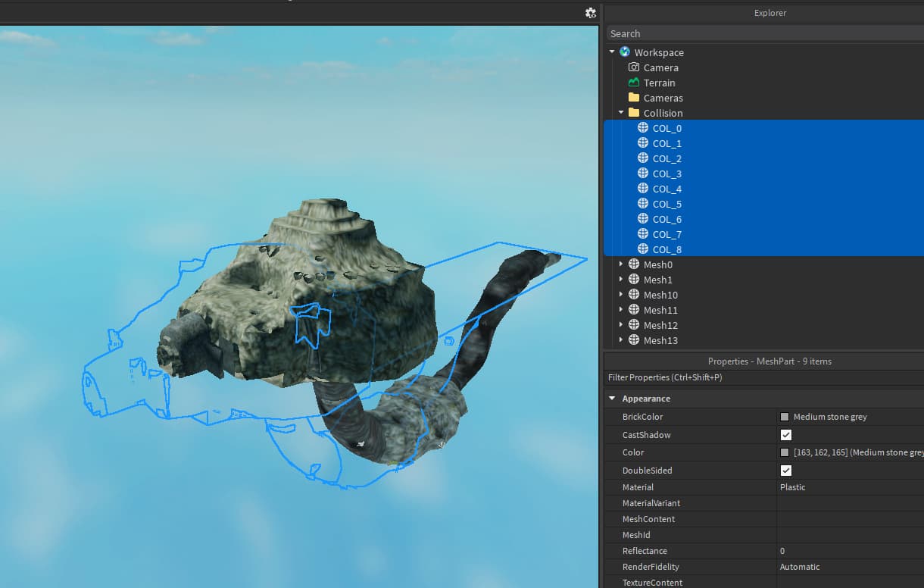Click the Cameras folder icon

pos(634,98)
